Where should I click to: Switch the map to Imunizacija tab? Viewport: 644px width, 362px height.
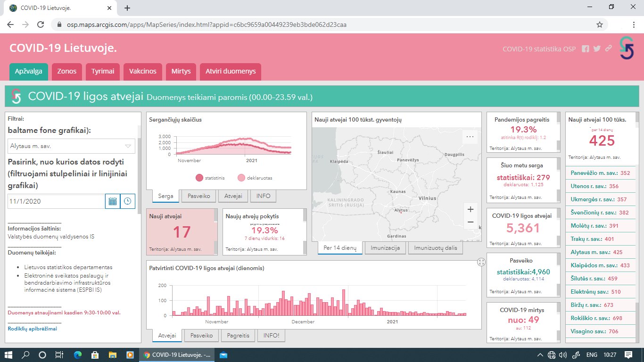(x=385, y=248)
